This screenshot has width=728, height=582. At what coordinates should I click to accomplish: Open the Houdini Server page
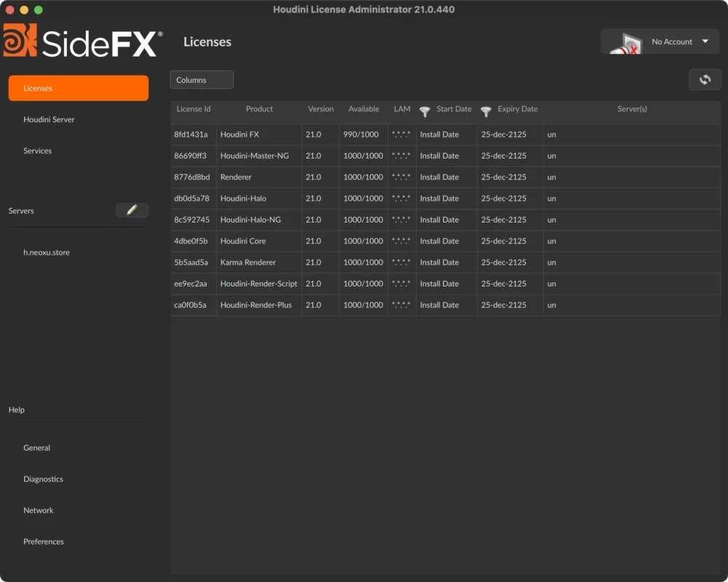click(x=49, y=119)
